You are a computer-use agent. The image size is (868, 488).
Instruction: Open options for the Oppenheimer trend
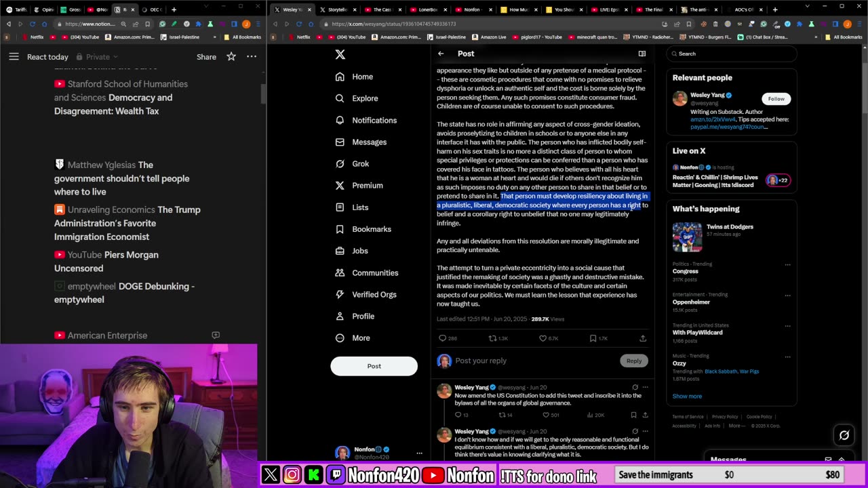tap(787, 295)
